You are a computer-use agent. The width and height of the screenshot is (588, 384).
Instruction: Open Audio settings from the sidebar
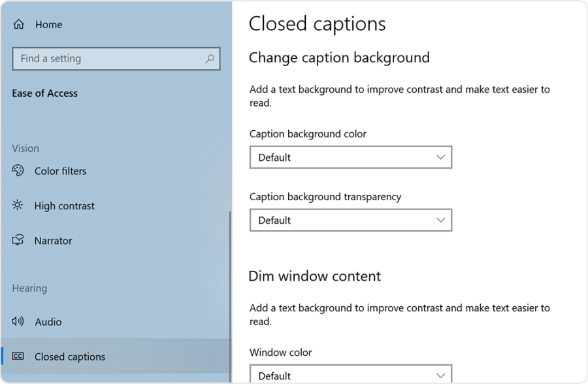(48, 321)
